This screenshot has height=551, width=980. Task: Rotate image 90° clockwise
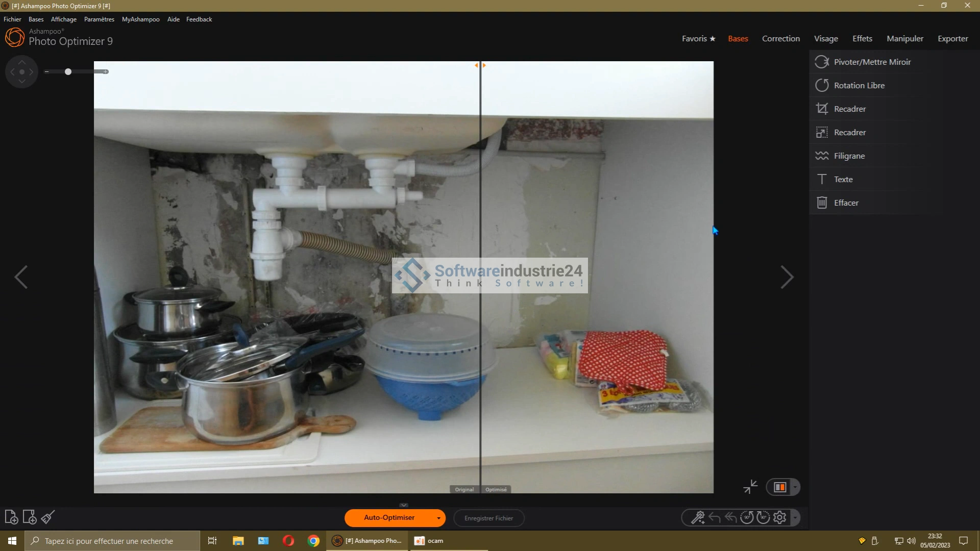coord(763,518)
